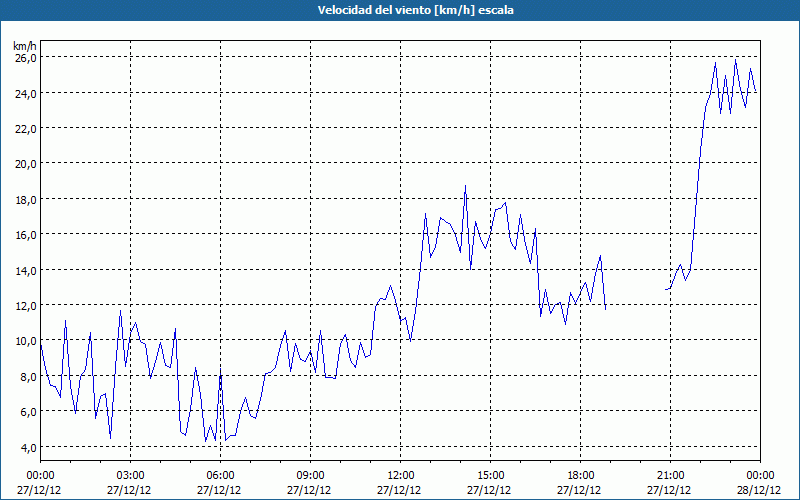The height and width of the screenshot is (500, 800).
Task: Select the 09:00 time label
Action: tap(310, 476)
